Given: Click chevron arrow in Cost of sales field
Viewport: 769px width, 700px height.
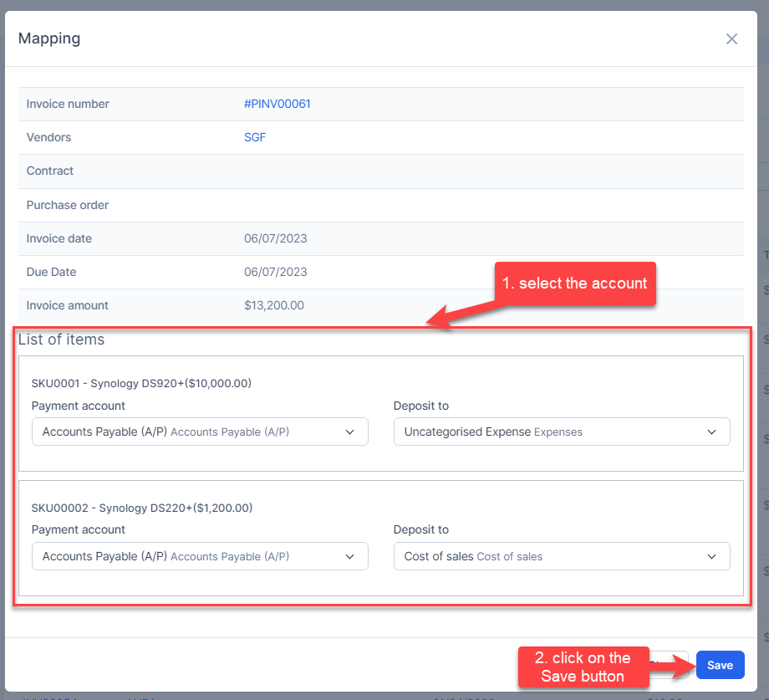Looking at the screenshot, I should (711, 556).
